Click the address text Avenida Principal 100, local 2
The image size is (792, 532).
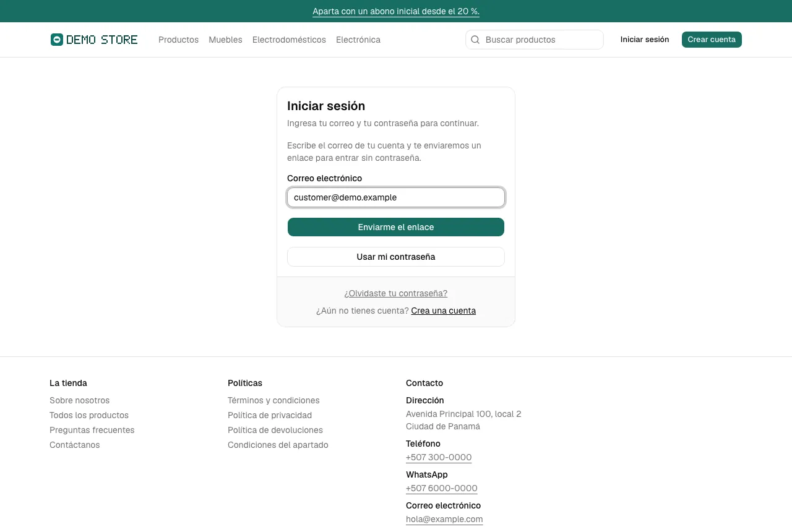tap(463, 414)
